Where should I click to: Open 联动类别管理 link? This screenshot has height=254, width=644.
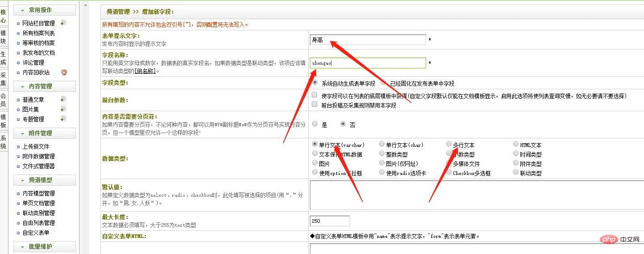tap(38, 213)
